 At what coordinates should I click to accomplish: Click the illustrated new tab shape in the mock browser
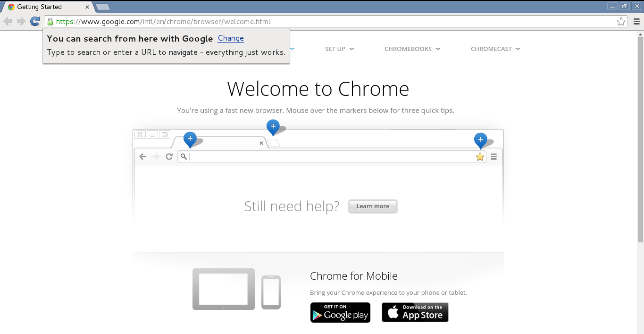pyautogui.click(x=274, y=143)
